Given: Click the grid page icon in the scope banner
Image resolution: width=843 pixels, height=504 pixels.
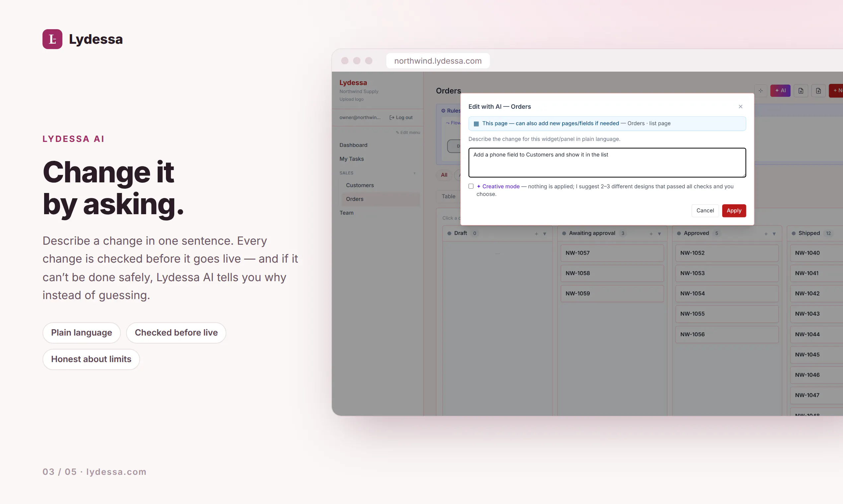Looking at the screenshot, I should pyautogui.click(x=476, y=124).
